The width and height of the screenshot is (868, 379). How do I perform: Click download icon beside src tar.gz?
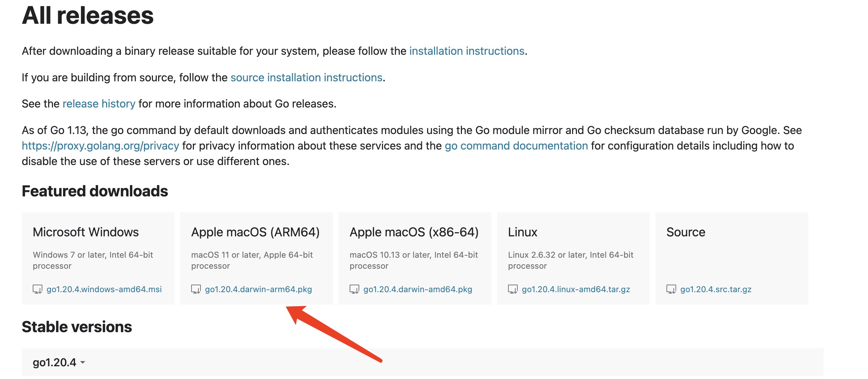[x=671, y=289]
